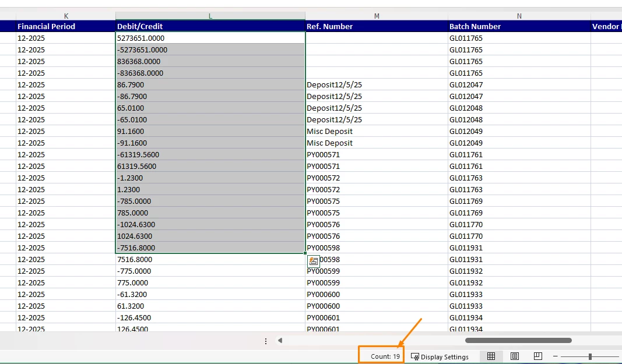Select cell with value -126.4500
Screen dimensions: 622x364
pyautogui.click(x=210, y=317)
